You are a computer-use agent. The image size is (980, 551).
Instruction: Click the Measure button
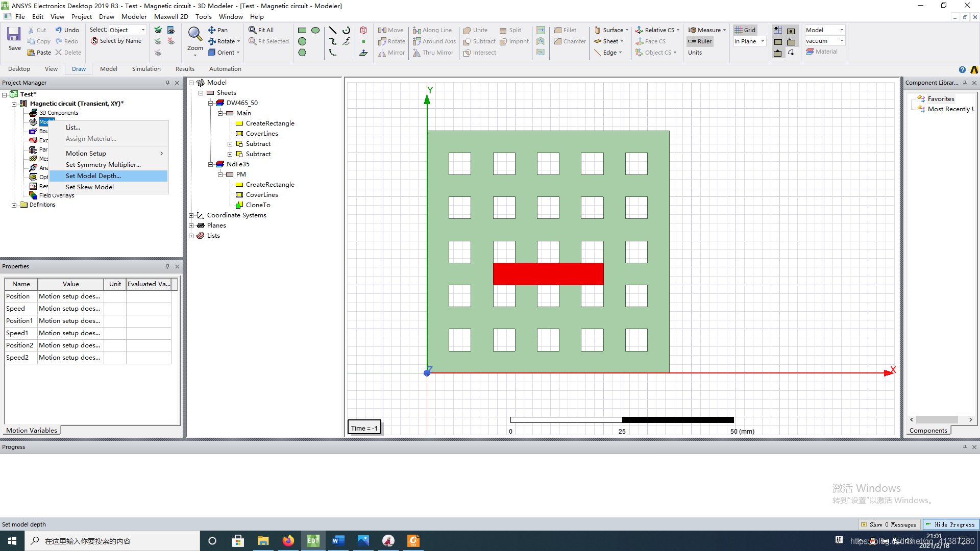[707, 30]
